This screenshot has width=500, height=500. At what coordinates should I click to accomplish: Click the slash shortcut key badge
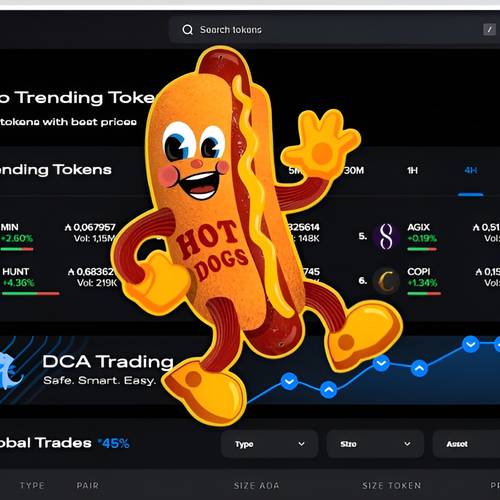click(x=489, y=30)
